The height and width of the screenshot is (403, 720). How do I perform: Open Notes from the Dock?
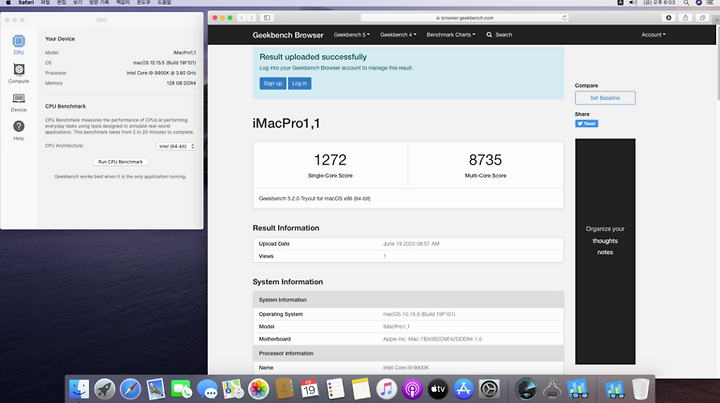coord(361,389)
